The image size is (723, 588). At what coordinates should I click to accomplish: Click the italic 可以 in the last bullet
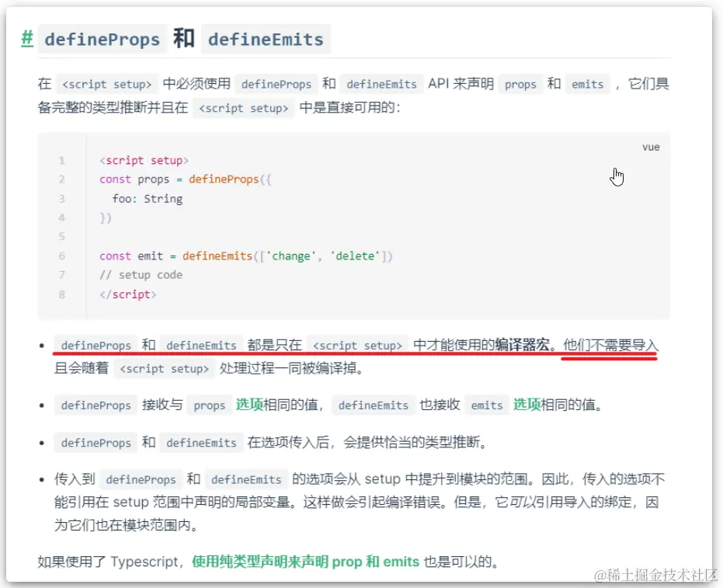tap(522, 502)
